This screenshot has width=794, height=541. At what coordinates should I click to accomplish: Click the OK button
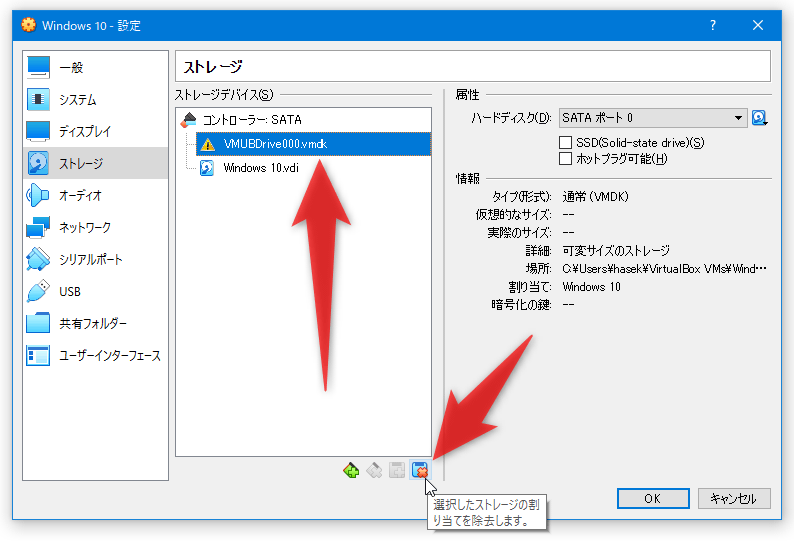point(653,498)
